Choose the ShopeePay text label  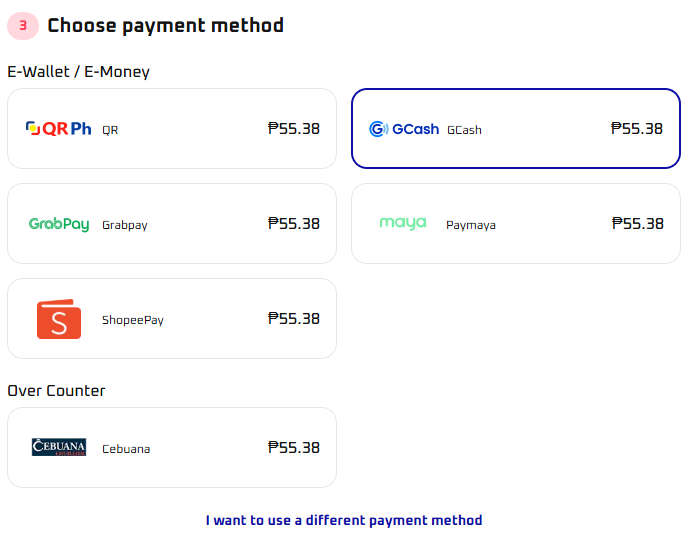point(133,320)
